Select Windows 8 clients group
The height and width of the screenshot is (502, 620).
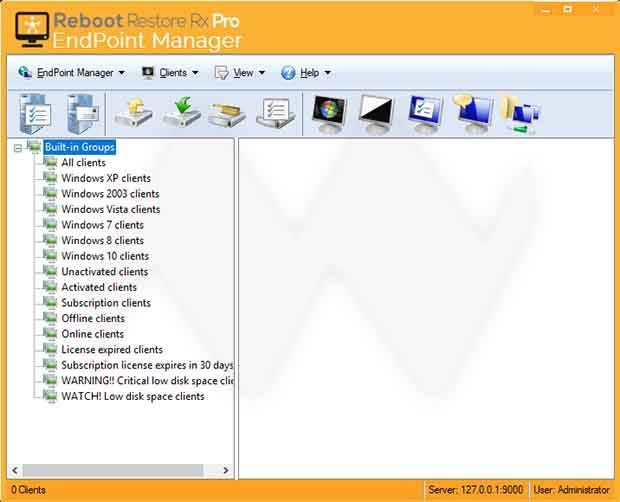(x=102, y=240)
